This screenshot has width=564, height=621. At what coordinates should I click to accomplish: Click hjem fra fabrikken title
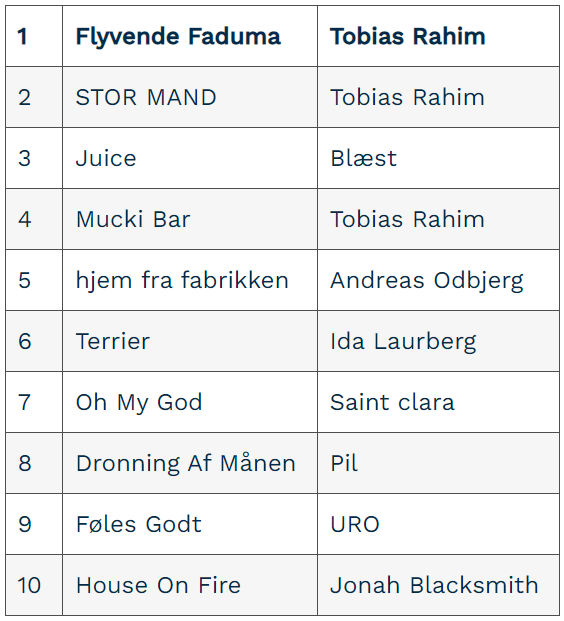pos(182,281)
